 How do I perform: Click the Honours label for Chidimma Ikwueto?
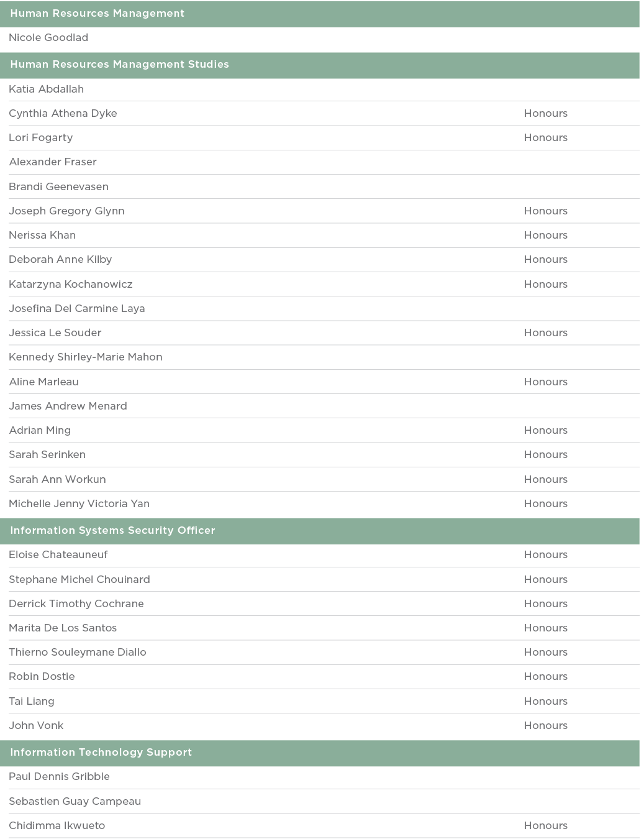(545, 826)
